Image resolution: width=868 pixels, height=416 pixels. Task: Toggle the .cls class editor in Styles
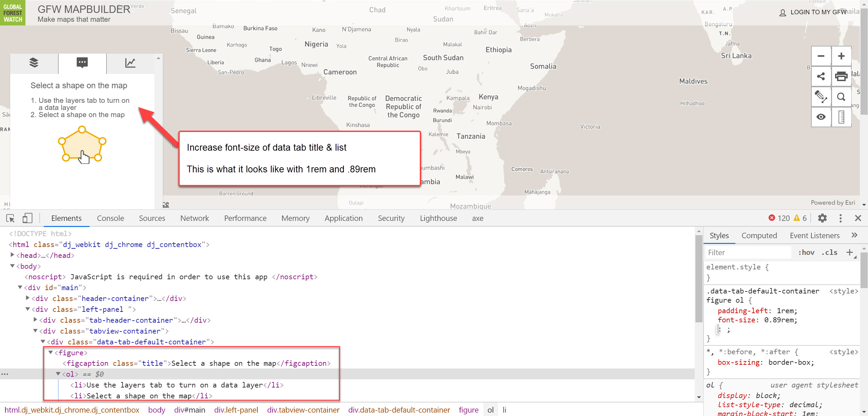[x=830, y=252]
